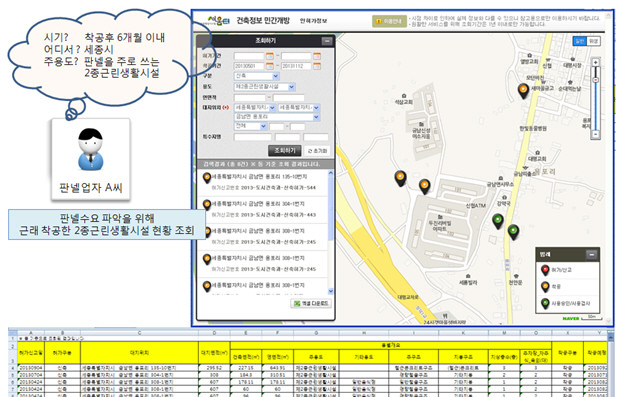643x397 pixels.
Task: Open the 금남면 용포리 location dropdown
Action: click(x=277, y=117)
